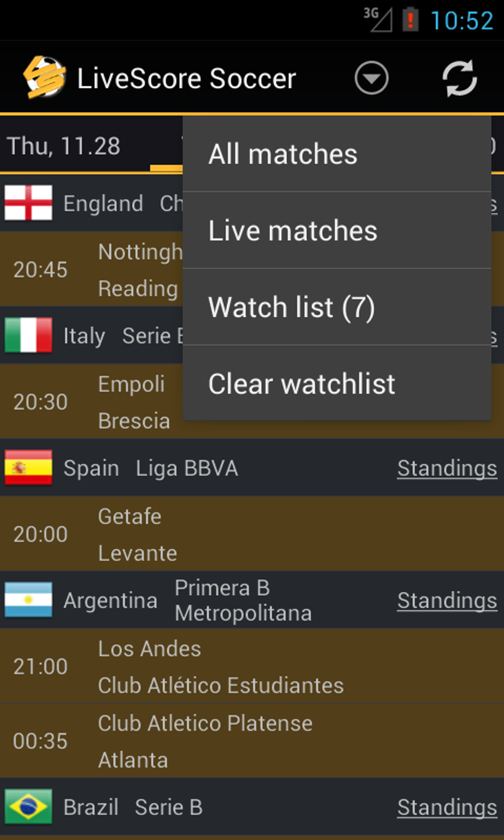
Task: Tap the LiveScore Soccer app logo
Action: (x=44, y=78)
